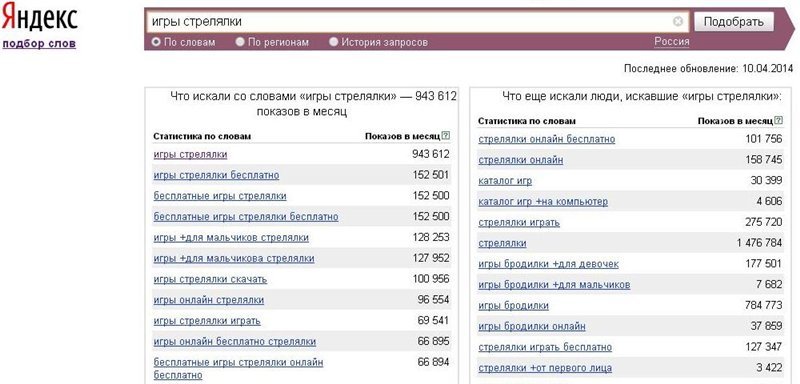Open the 'игры бродилки онлайн' link
The height and width of the screenshot is (384, 800).
pyautogui.click(x=532, y=326)
